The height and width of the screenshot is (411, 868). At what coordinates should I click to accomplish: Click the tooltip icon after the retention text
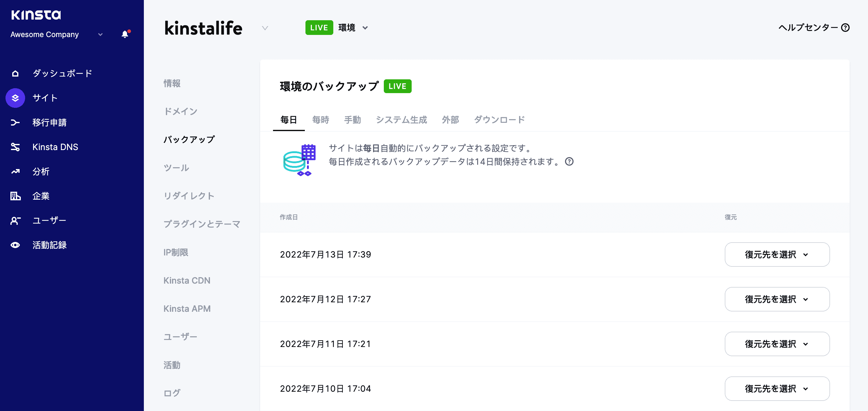569,162
